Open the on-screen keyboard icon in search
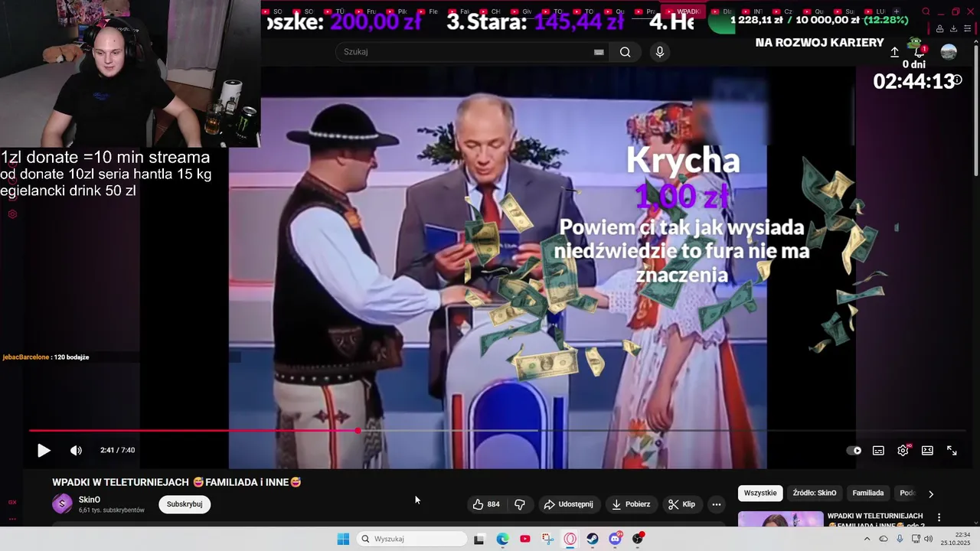Viewport: 980px width, 551px height. coord(599,52)
